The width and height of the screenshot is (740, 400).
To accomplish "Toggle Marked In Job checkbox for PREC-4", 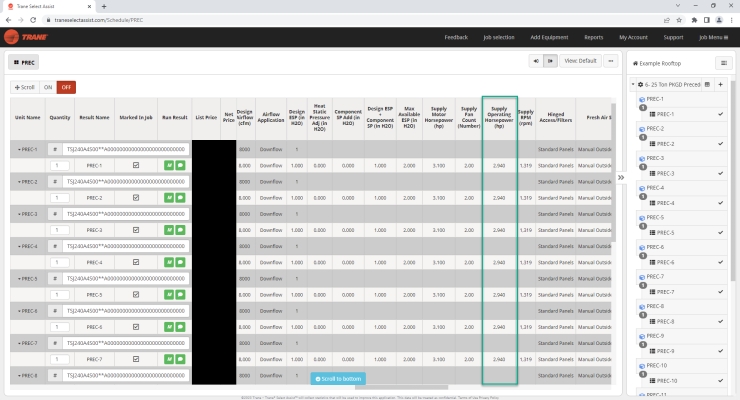I will coord(136,262).
